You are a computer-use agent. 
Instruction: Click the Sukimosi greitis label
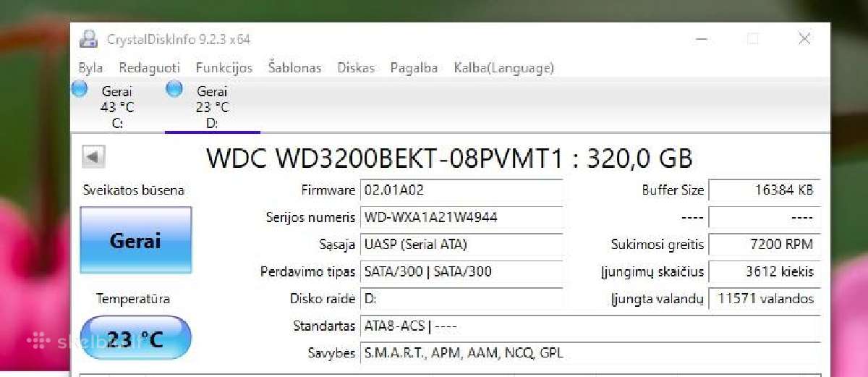(x=657, y=245)
